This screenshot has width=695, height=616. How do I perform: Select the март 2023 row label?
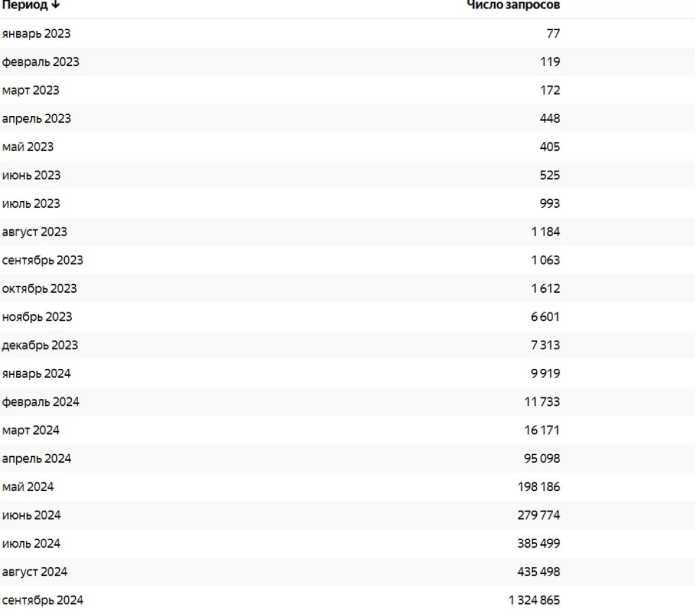(x=31, y=90)
